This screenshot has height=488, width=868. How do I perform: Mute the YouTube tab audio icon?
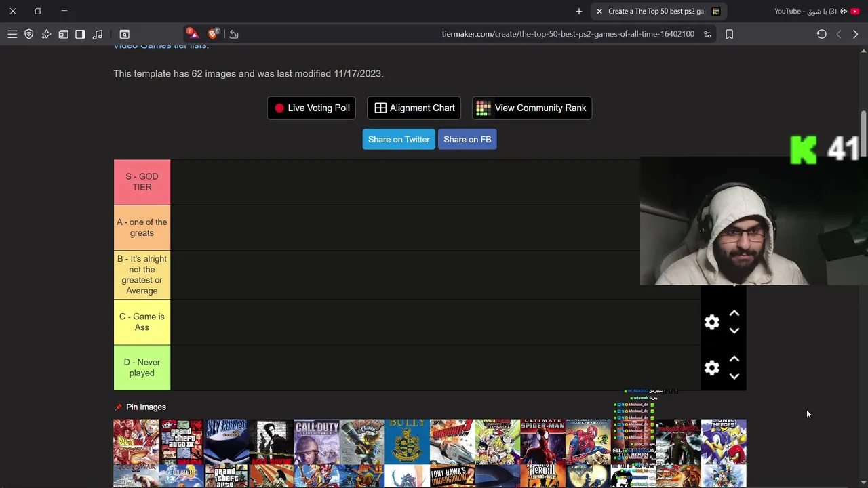(844, 11)
